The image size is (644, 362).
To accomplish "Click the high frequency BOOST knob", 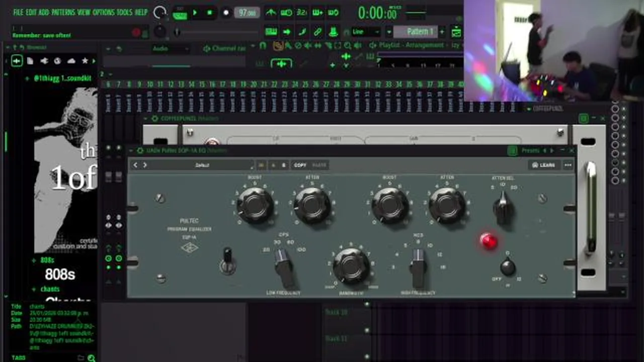I will coord(389,205).
